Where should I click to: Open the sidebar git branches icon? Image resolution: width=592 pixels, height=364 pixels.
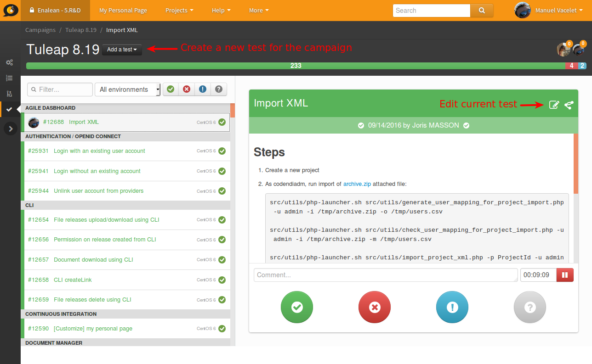(x=9, y=94)
